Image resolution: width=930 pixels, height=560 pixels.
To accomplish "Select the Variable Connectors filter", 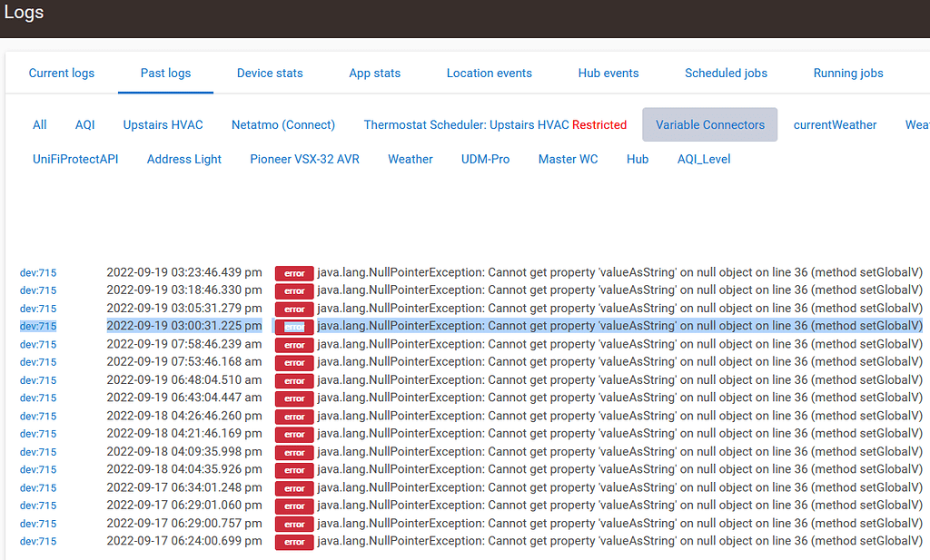I will pos(709,124).
